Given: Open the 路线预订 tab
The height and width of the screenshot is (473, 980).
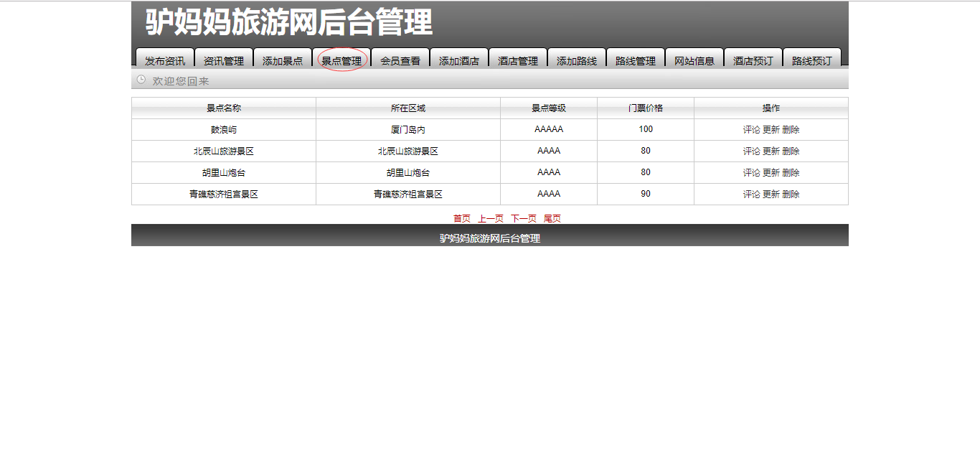Looking at the screenshot, I should coord(812,59).
